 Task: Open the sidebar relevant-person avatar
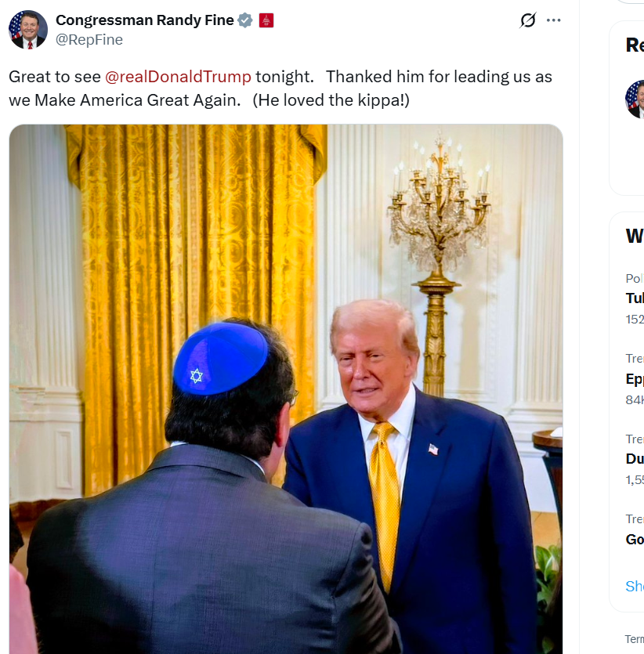(635, 99)
